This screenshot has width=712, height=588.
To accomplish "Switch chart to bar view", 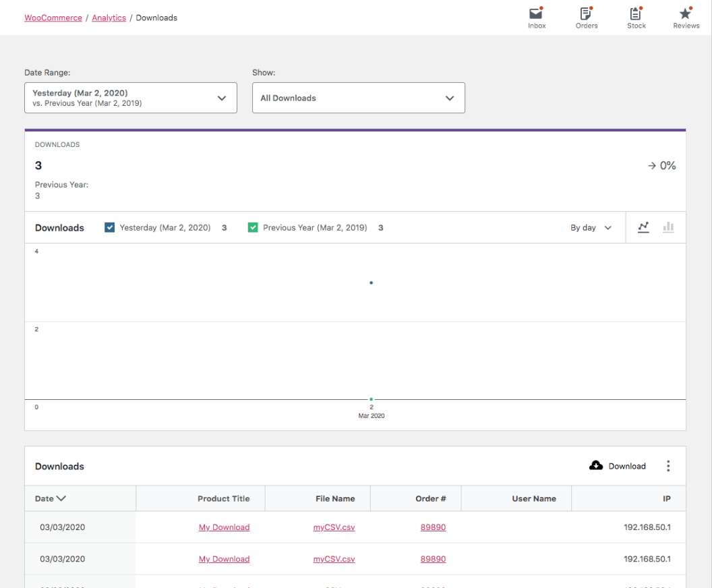I will 668,227.
